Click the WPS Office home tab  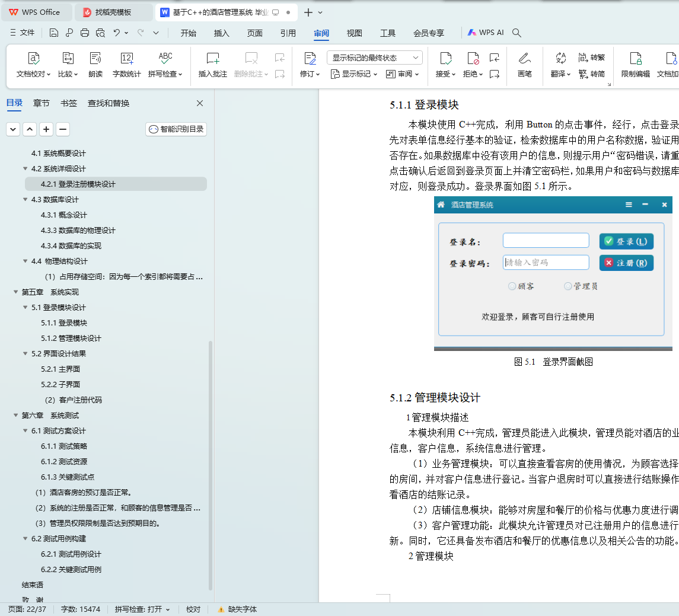[x=36, y=12]
